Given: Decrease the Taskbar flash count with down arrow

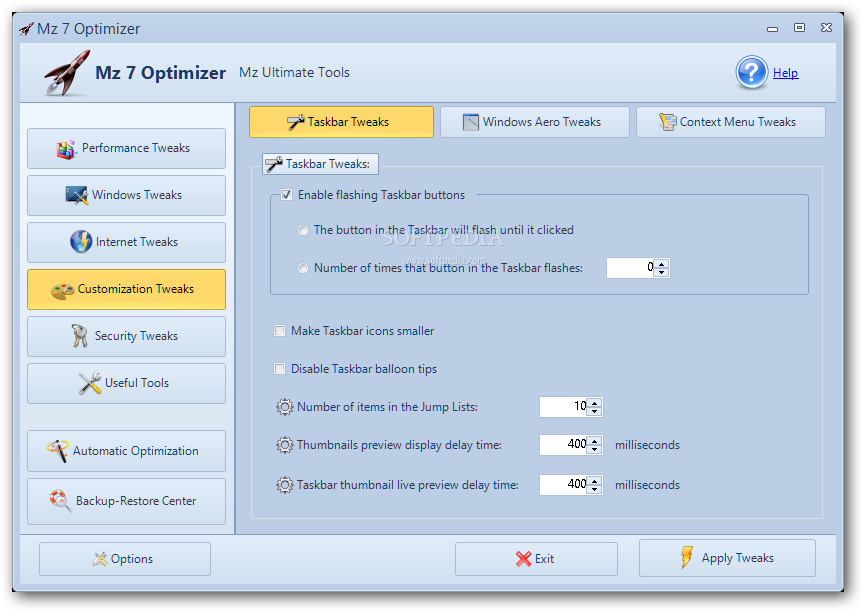Looking at the screenshot, I should pyautogui.click(x=662, y=272).
